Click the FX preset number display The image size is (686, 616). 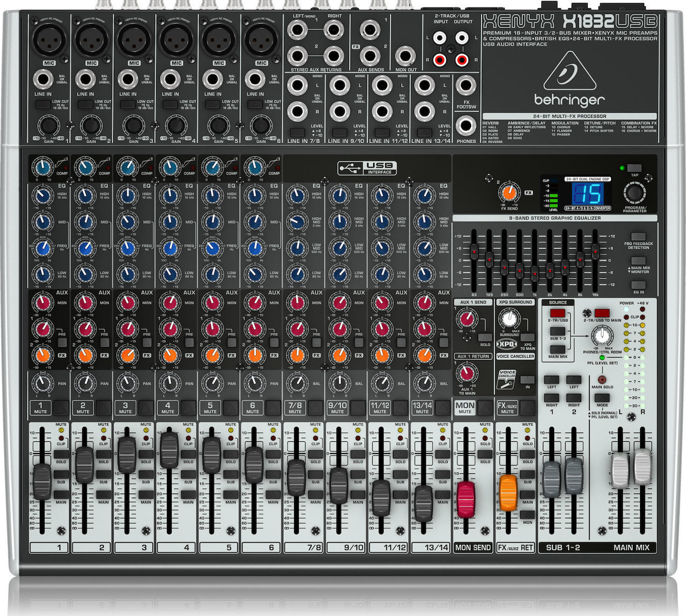click(x=588, y=194)
